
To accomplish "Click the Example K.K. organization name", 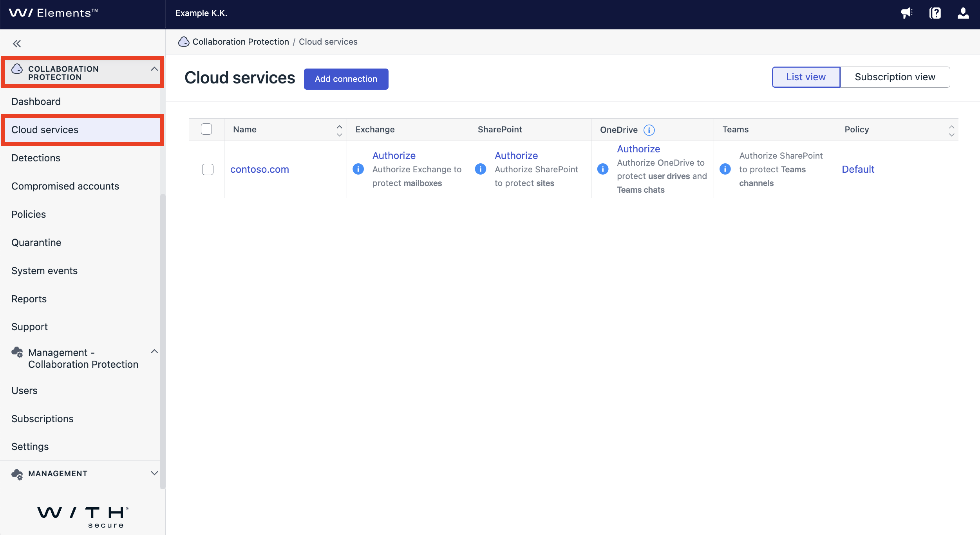I will 201,13.
